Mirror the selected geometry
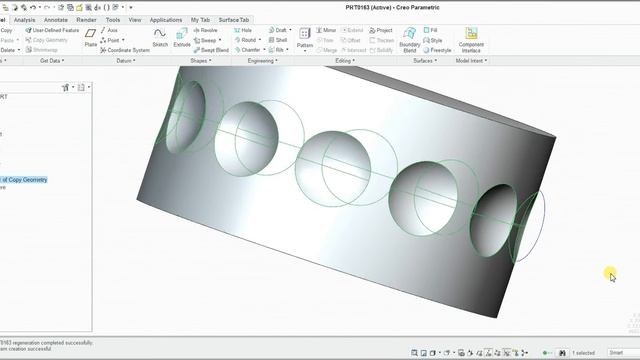This screenshot has width=640, height=360. click(x=326, y=30)
